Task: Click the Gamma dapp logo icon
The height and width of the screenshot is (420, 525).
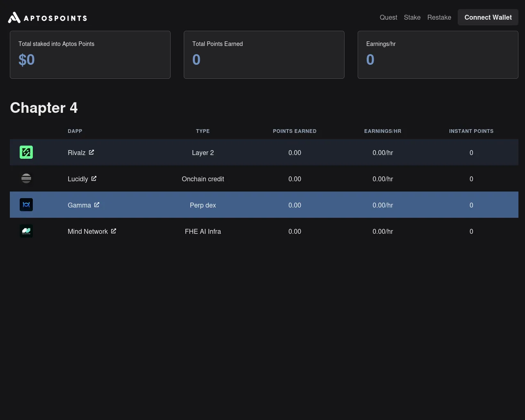Action: tap(26, 205)
